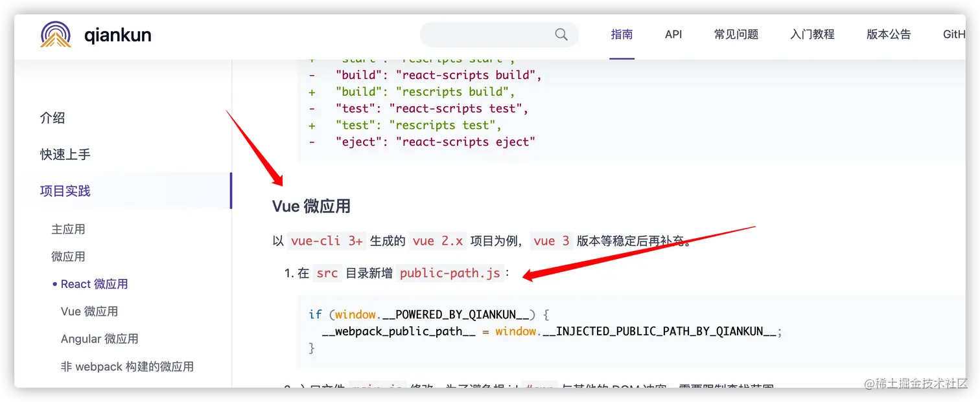Jump to 主应用 section in sidebar
980x402 pixels.
point(68,229)
